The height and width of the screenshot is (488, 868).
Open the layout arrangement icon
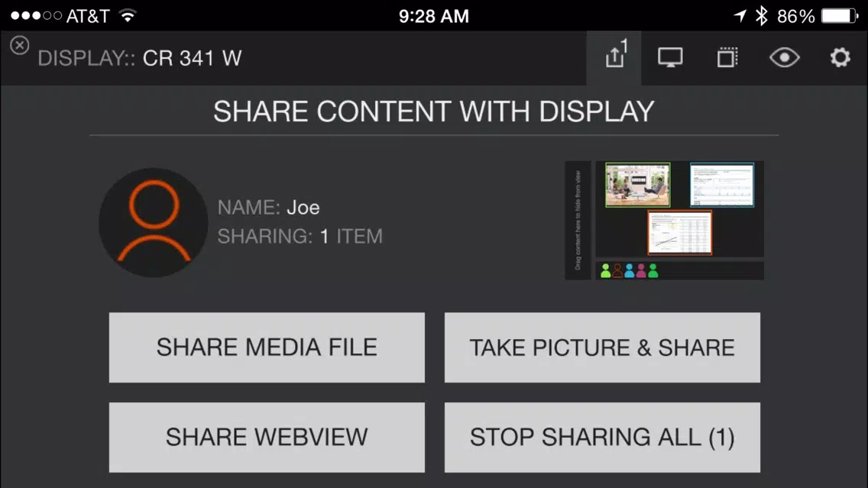pyautogui.click(x=727, y=57)
